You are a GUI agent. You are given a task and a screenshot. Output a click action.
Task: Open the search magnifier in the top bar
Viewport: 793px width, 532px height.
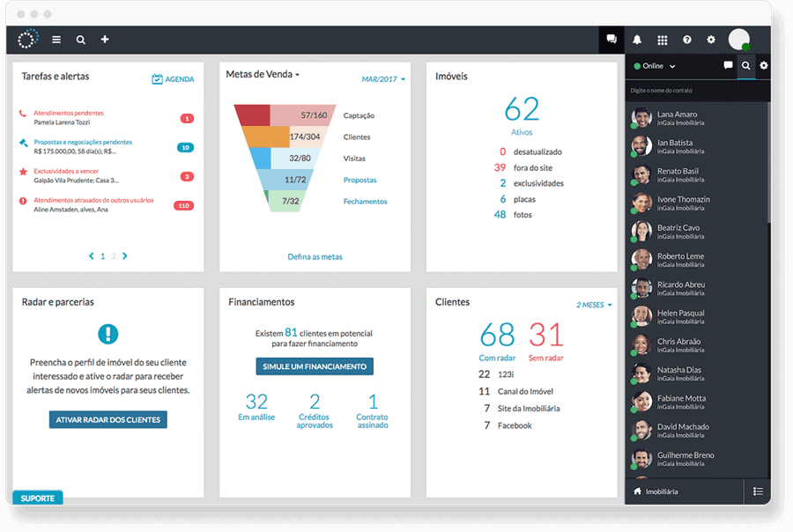coord(80,40)
